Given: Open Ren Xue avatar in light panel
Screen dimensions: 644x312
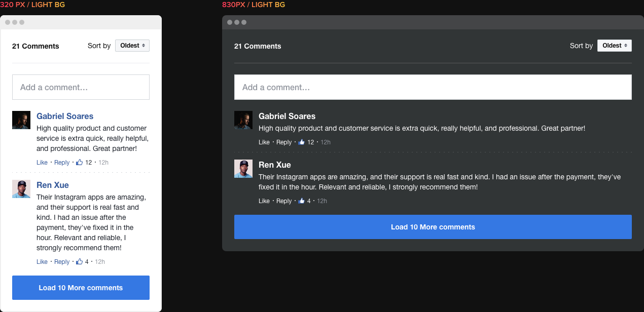Looking at the screenshot, I should point(21,189).
